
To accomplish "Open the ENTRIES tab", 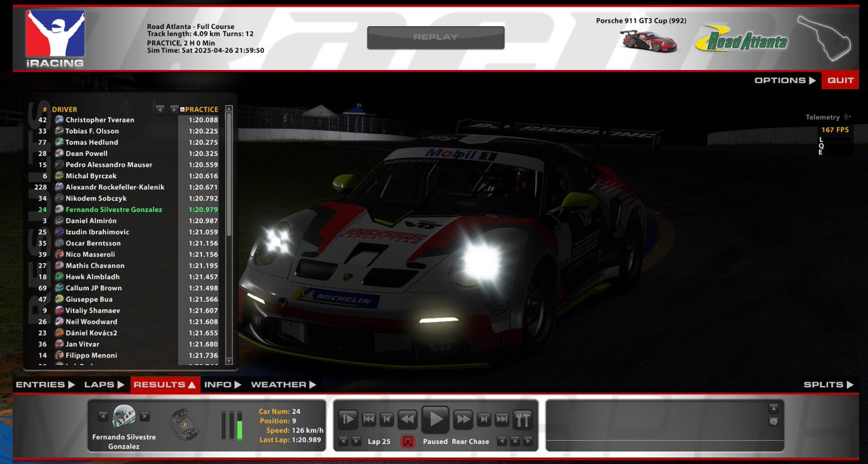I will (45, 385).
